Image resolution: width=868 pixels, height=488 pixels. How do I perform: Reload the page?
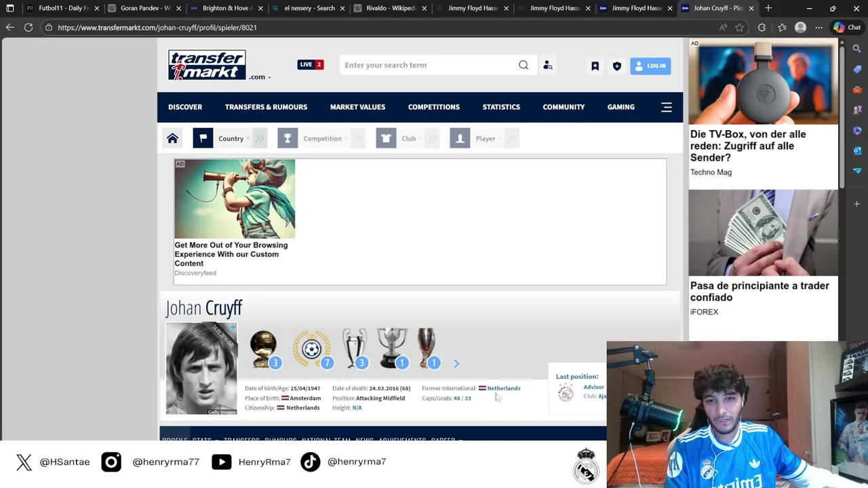coord(28,27)
